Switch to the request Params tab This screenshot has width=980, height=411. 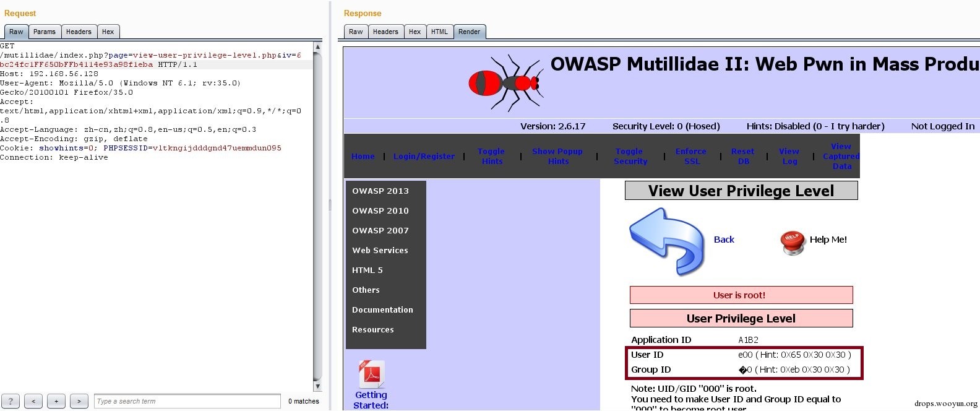(x=45, y=32)
